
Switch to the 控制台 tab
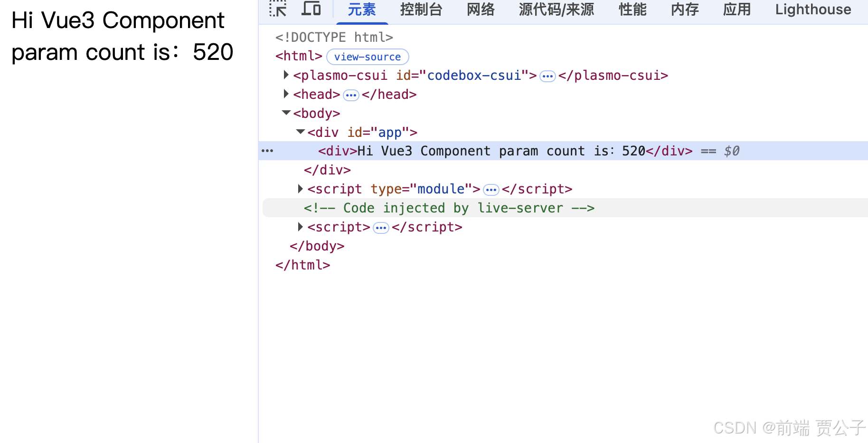coord(421,10)
